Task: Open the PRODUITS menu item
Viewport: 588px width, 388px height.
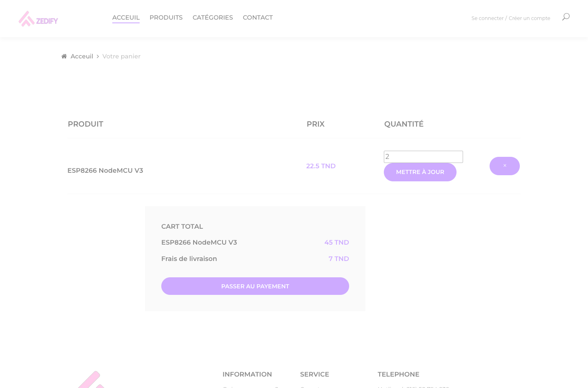Action: 166,18
